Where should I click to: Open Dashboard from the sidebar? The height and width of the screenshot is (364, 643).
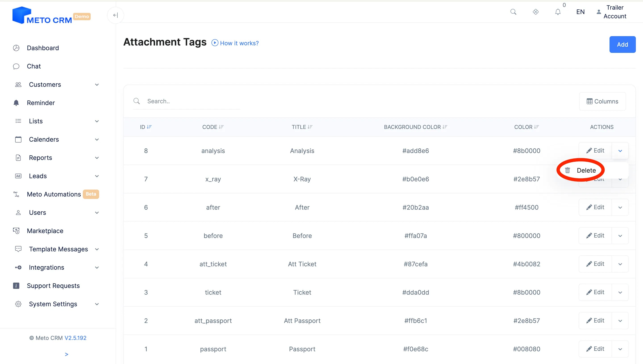43,48
